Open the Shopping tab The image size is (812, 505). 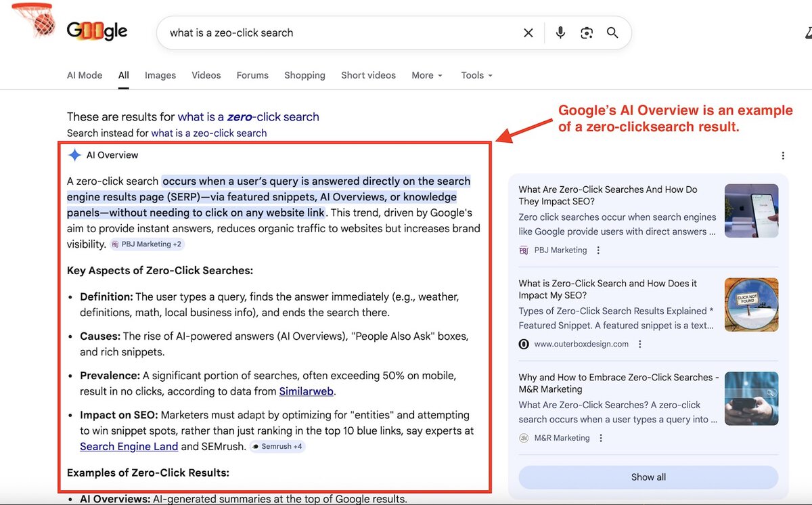coord(304,75)
